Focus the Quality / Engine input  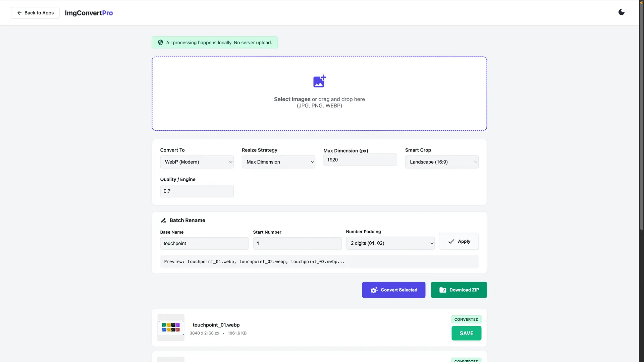click(x=197, y=191)
